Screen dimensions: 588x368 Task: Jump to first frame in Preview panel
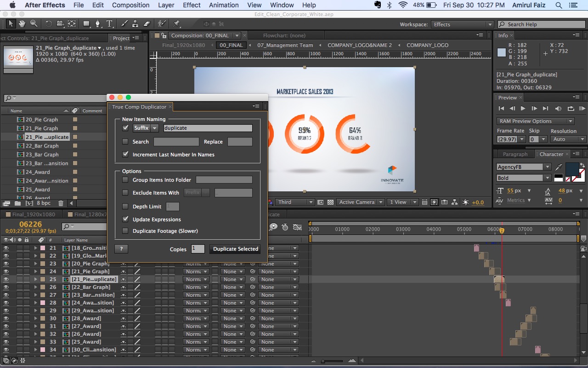coord(502,109)
